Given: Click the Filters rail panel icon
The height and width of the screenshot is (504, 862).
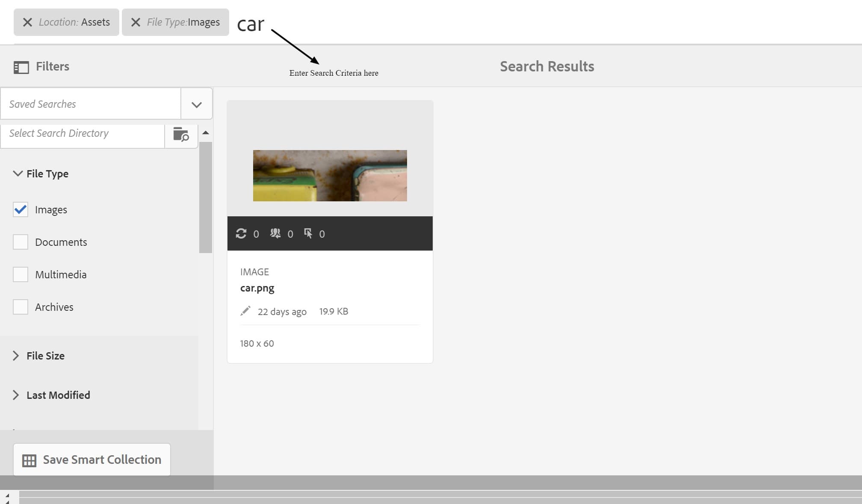Looking at the screenshot, I should coord(21,67).
